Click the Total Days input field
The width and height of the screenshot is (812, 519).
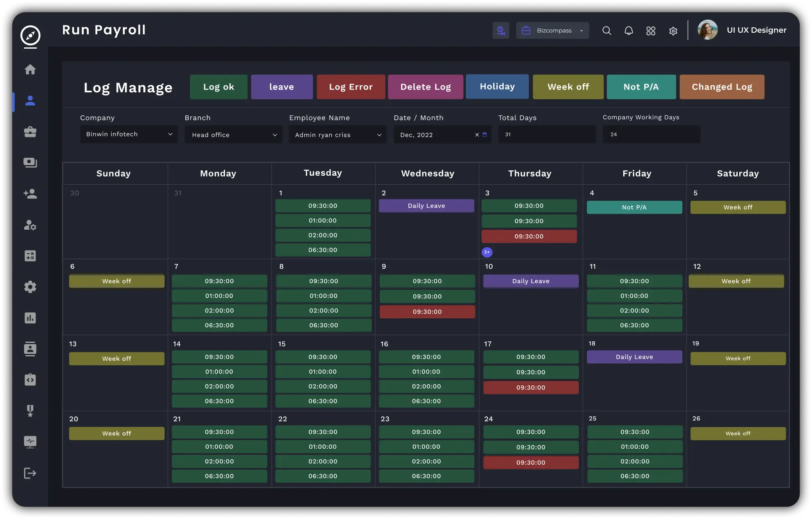[x=547, y=134]
